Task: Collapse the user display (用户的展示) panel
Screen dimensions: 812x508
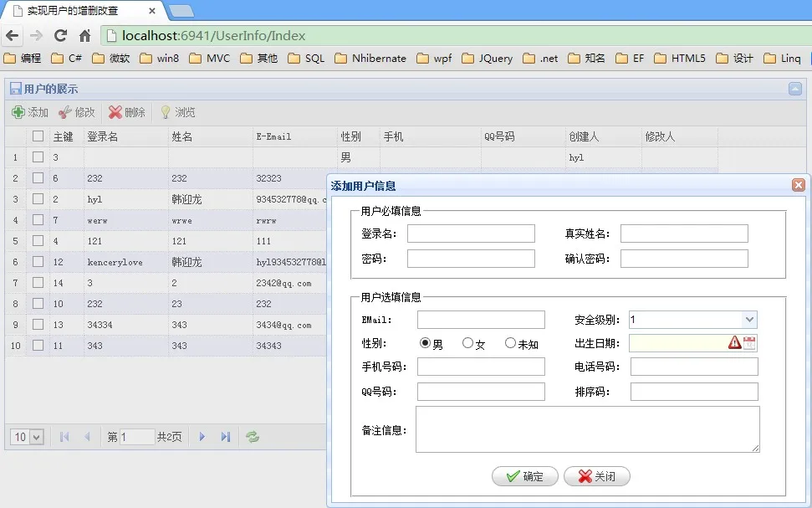Action: (795, 89)
